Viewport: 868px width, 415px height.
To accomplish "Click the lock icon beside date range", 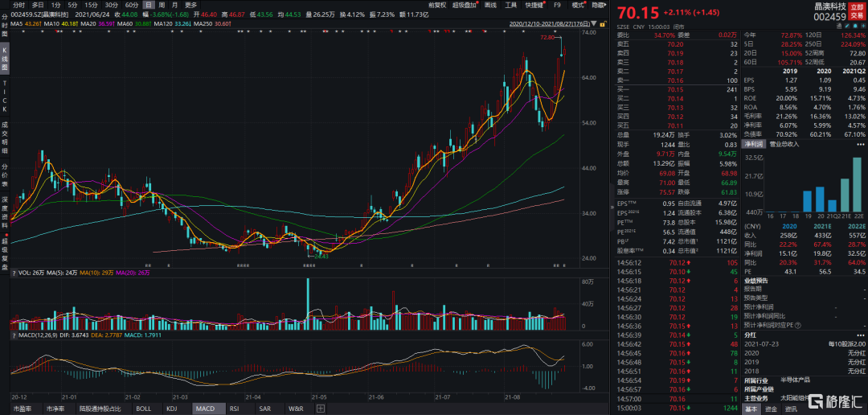I will pyautogui.click(x=603, y=24).
